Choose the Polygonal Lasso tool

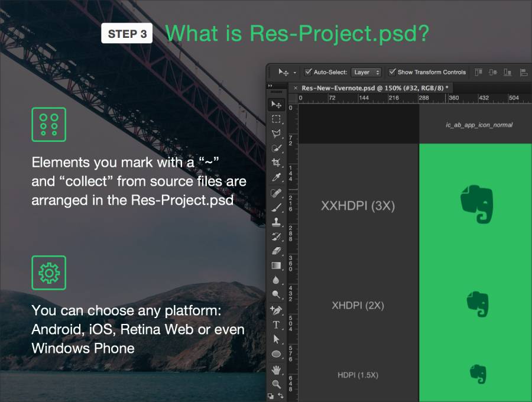[x=276, y=134]
